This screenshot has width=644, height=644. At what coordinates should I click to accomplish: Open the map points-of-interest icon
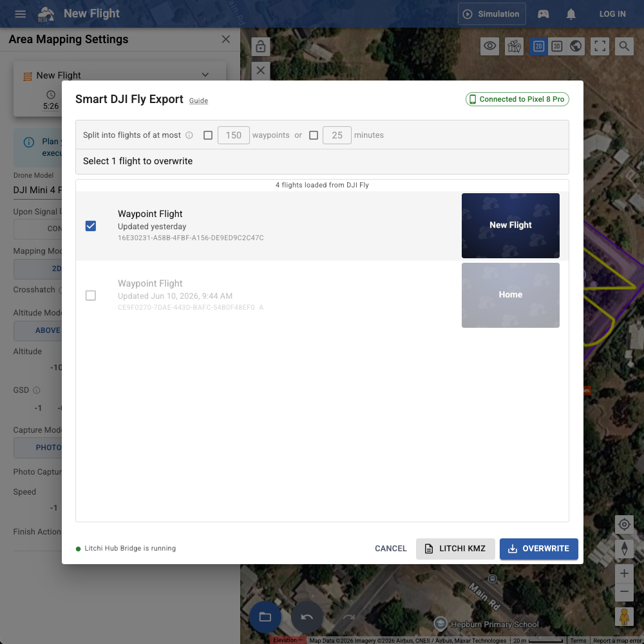point(514,46)
